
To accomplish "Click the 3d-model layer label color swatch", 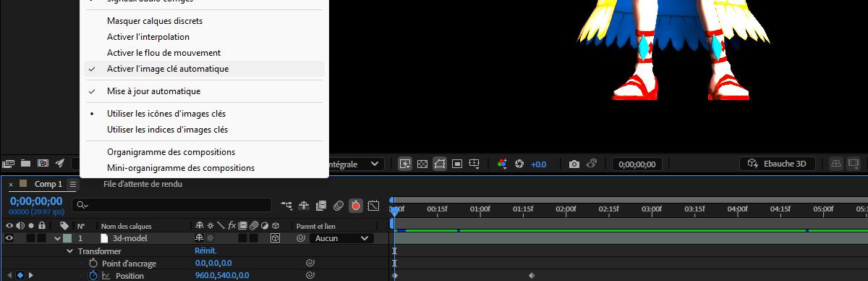I will (x=67, y=238).
